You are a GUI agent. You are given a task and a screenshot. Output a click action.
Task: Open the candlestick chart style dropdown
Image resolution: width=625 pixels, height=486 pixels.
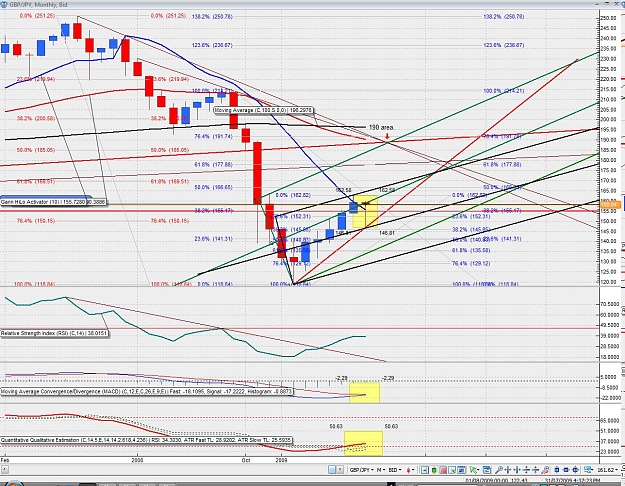coord(411,470)
